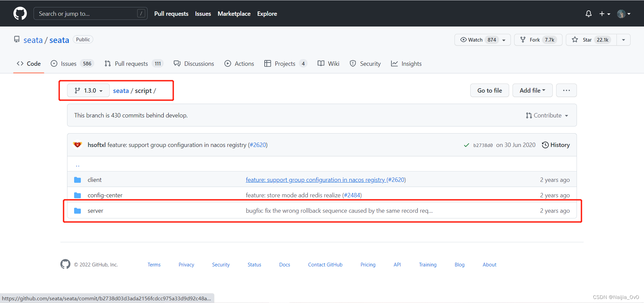Open the server folder

pos(95,211)
